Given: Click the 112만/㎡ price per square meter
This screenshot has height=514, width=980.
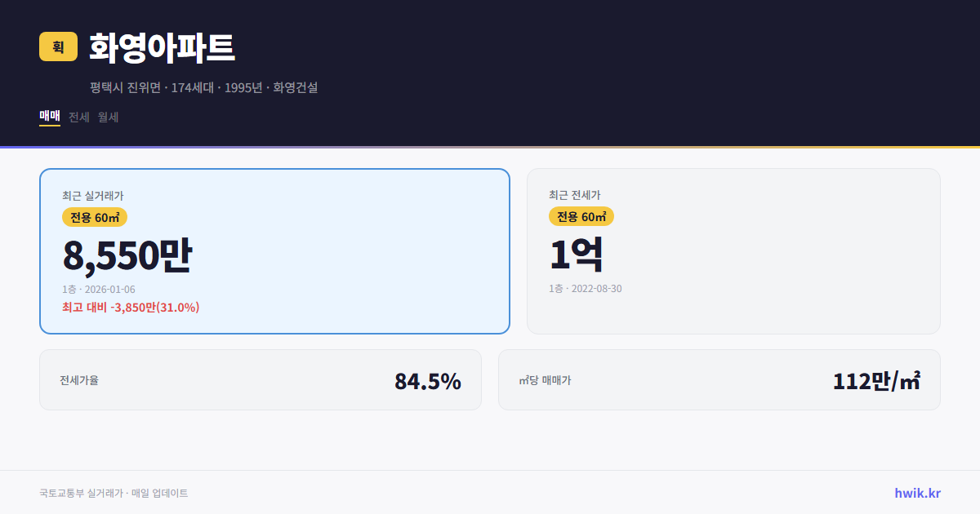Looking at the screenshot, I should (x=876, y=379).
